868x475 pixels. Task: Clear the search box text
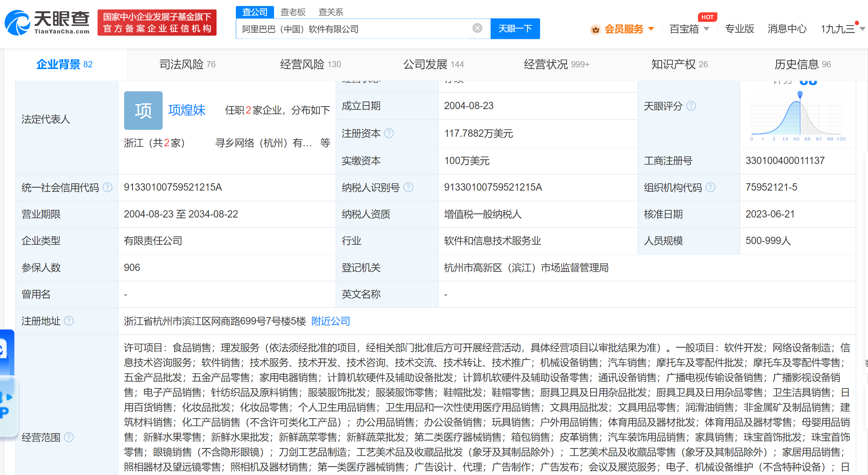click(x=477, y=28)
